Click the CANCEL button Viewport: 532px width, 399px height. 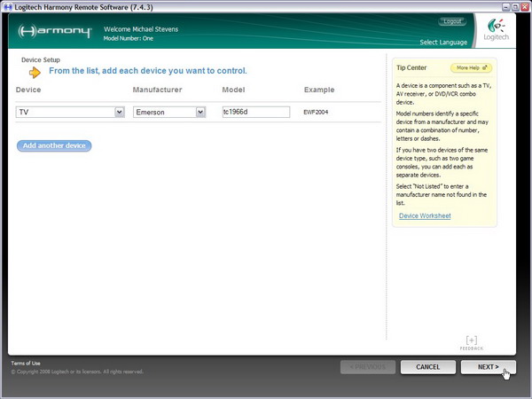428,367
